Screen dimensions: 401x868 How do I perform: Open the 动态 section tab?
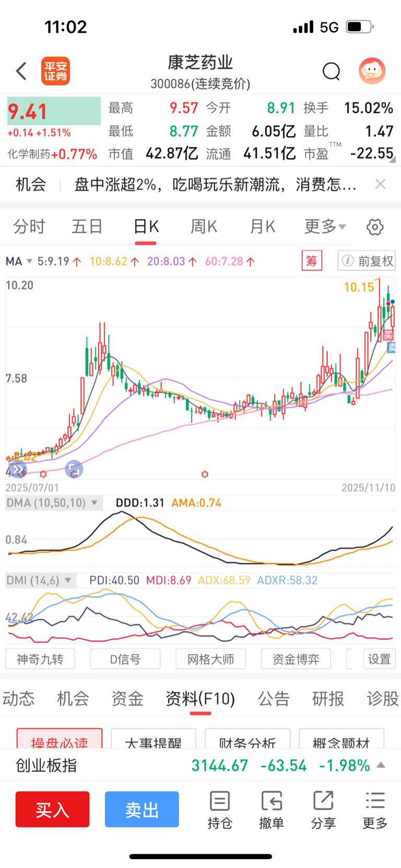tap(19, 698)
